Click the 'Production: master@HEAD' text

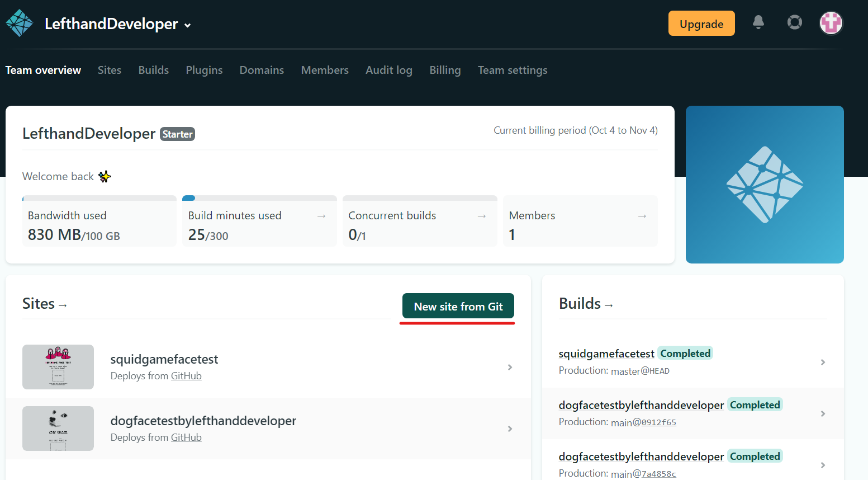(x=614, y=370)
